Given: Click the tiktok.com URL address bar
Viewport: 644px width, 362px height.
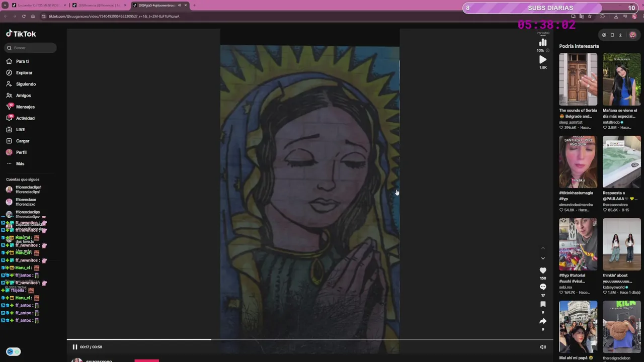Looking at the screenshot, I should [x=302, y=16].
